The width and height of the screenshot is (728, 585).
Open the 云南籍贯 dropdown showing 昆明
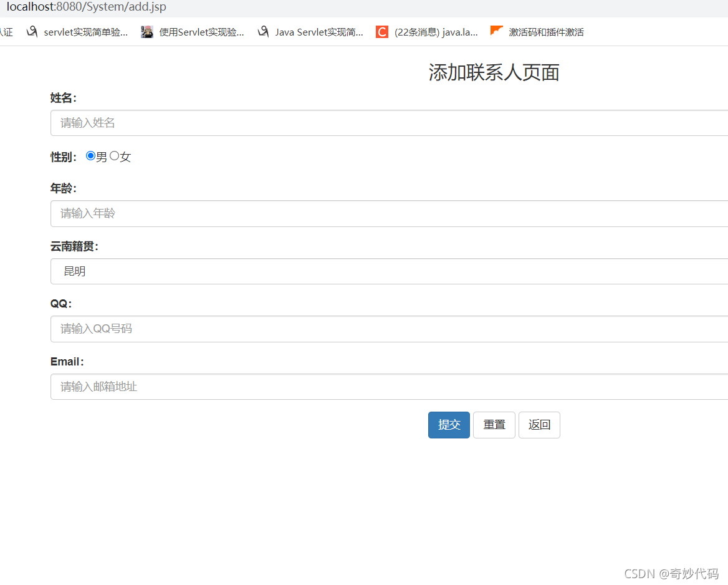pos(389,271)
